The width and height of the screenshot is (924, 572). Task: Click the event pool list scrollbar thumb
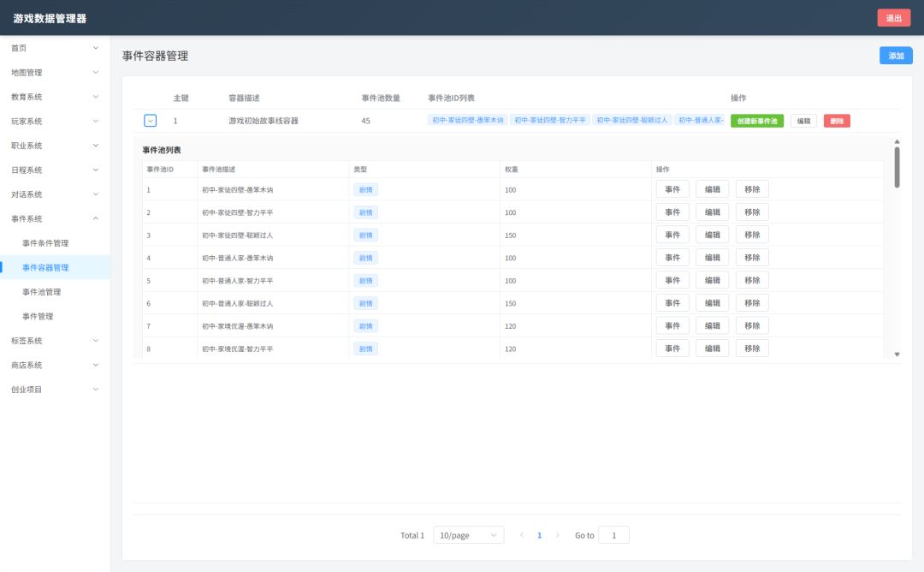(x=897, y=168)
